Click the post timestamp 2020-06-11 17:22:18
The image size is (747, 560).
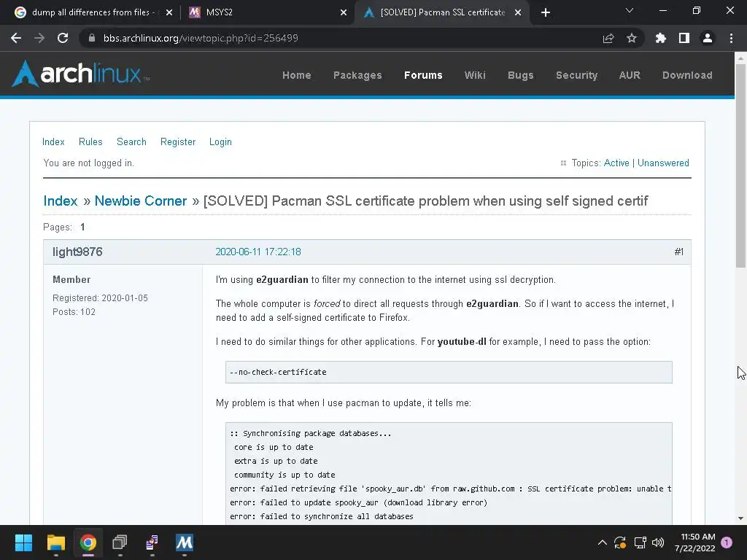(258, 252)
